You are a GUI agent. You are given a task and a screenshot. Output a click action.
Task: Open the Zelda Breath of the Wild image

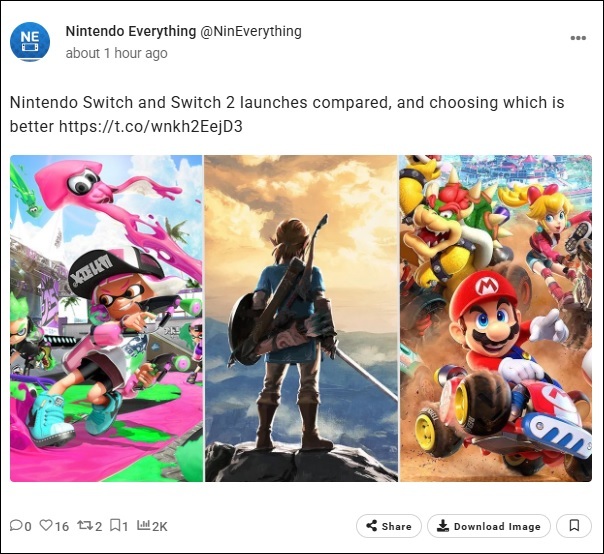[x=301, y=318]
